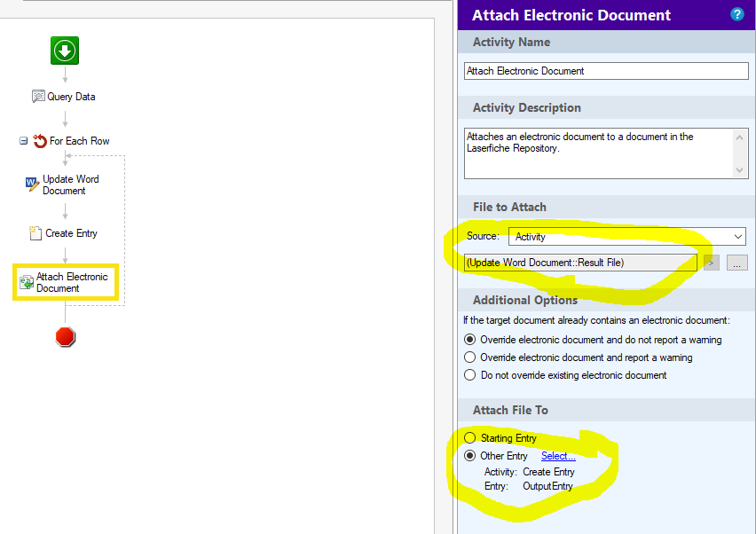Collapse the For Each Row loop

click(23, 141)
